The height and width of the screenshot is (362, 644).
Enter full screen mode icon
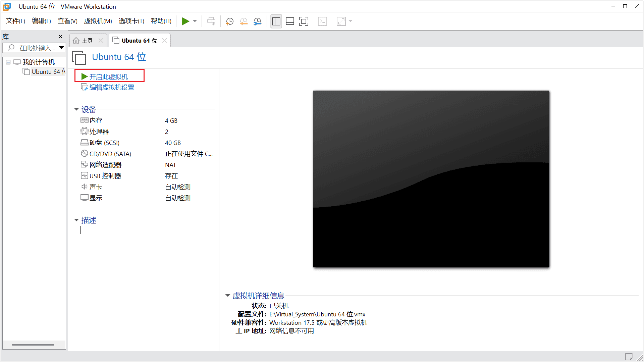(x=304, y=21)
